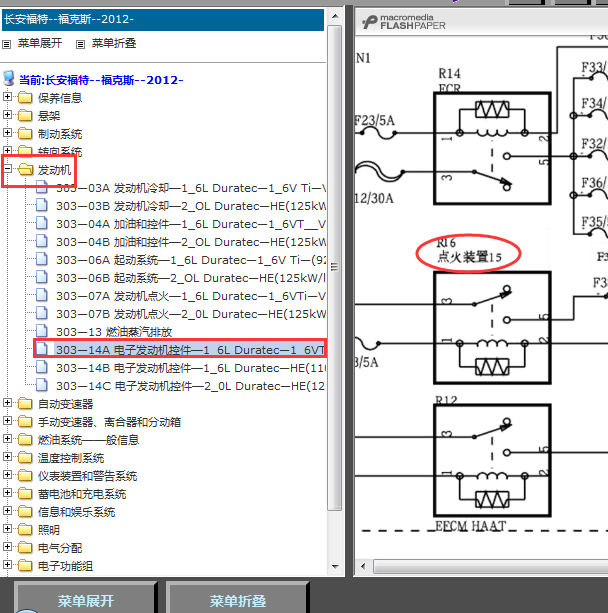Click top 菜单展开 link
Screen dimensions: 608x613
coord(40,43)
